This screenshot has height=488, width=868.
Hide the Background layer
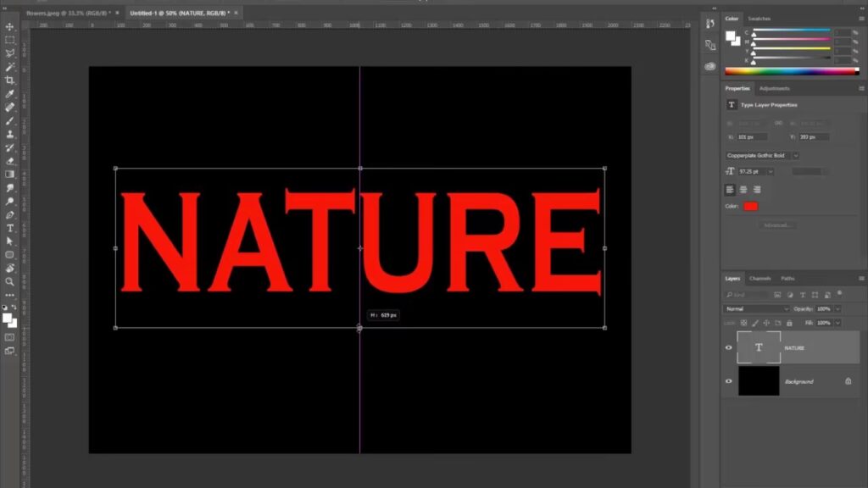coord(728,381)
